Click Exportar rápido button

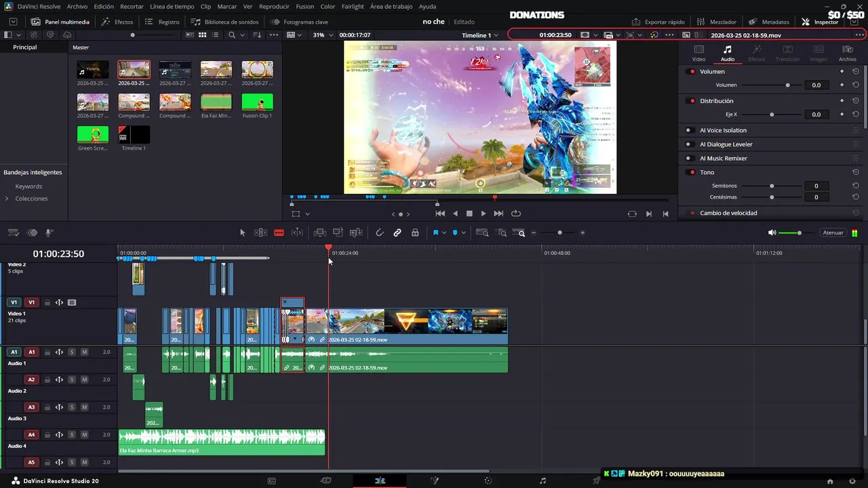pyautogui.click(x=658, y=22)
